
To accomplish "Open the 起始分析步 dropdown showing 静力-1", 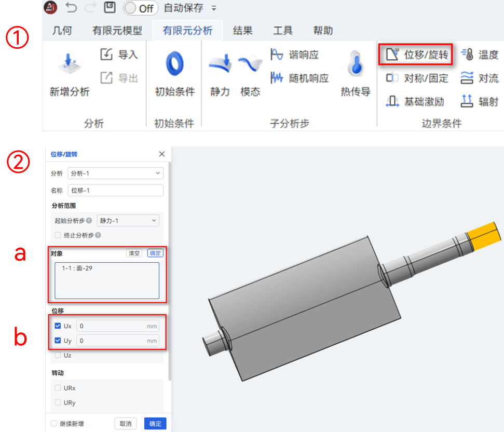I will coord(128,220).
